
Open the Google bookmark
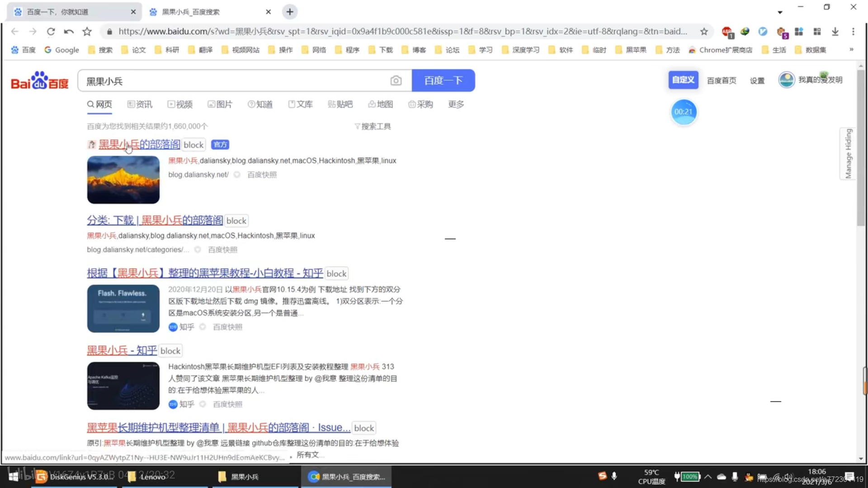point(61,50)
